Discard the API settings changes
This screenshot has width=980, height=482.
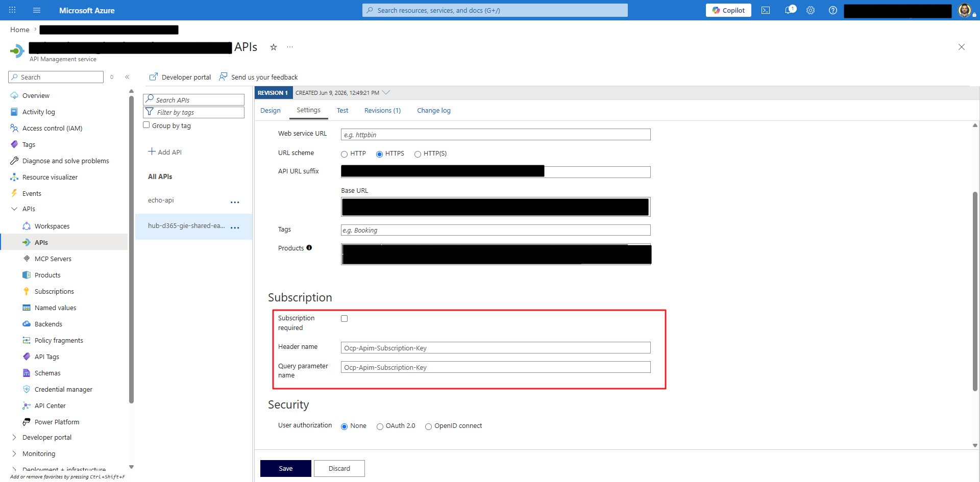[339, 468]
